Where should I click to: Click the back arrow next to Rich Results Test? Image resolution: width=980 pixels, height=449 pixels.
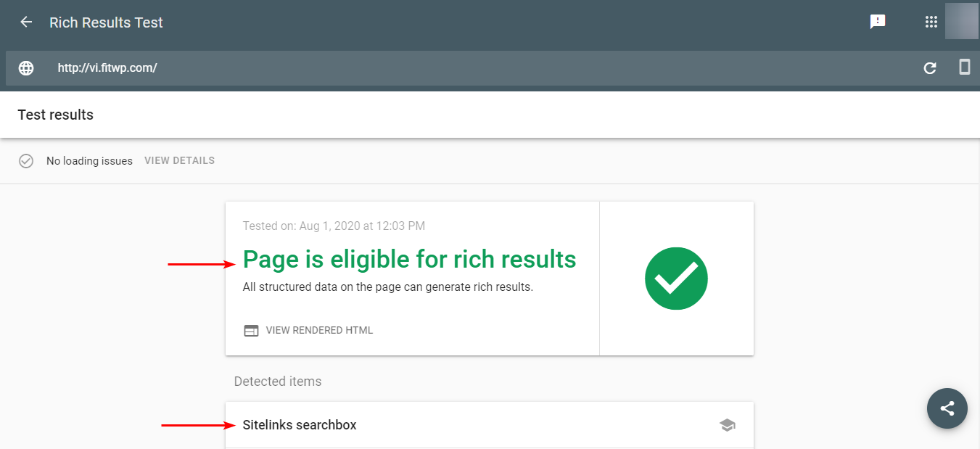click(x=26, y=22)
